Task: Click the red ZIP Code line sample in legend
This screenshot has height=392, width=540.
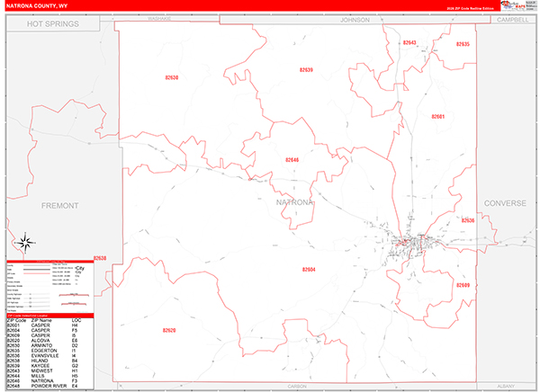Action: click(x=37, y=273)
